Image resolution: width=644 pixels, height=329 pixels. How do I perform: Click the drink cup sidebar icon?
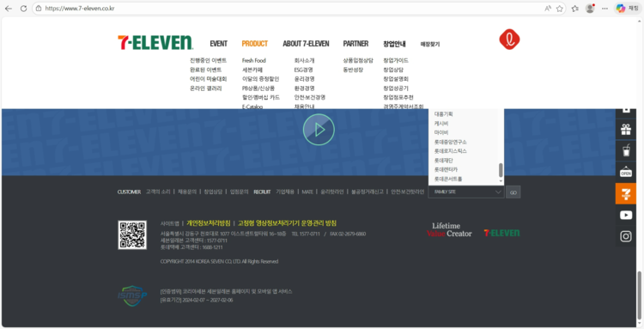coord(625,150)
